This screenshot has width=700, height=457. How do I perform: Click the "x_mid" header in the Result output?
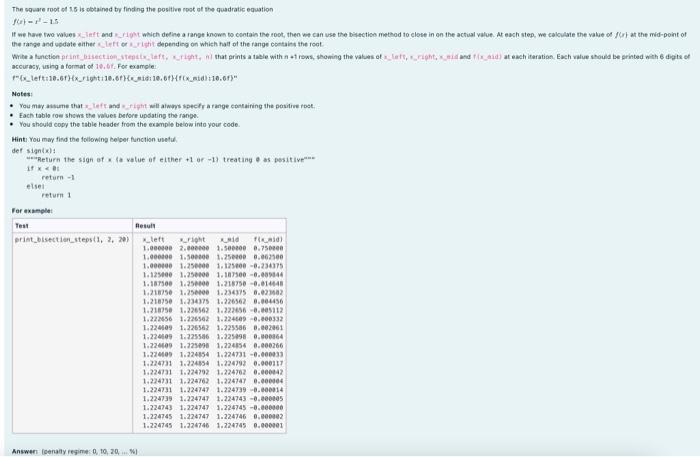[229, 240]
